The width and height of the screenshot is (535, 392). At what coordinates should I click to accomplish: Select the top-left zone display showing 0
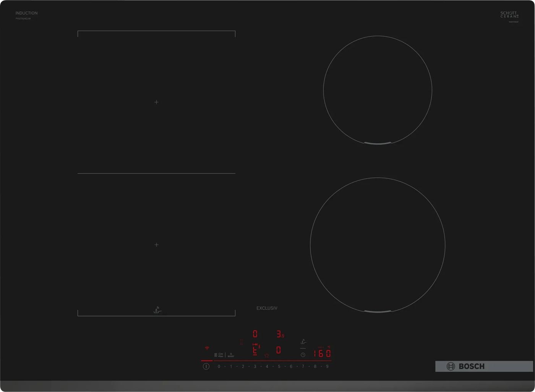[255, 334]
